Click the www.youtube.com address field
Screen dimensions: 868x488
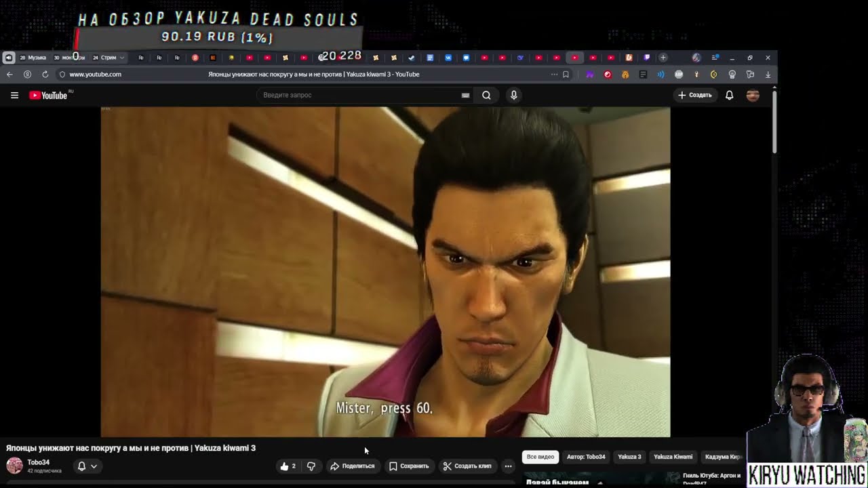[x=96, y=75]
